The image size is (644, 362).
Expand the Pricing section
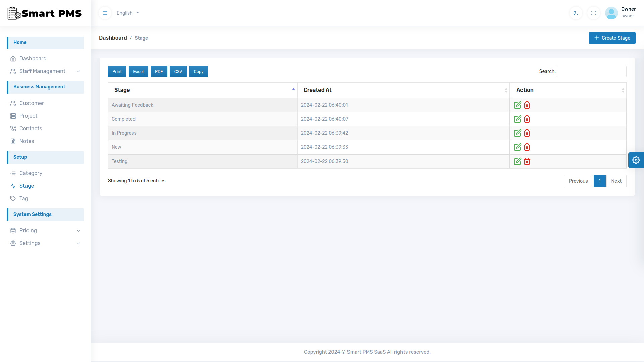[29, 231]
